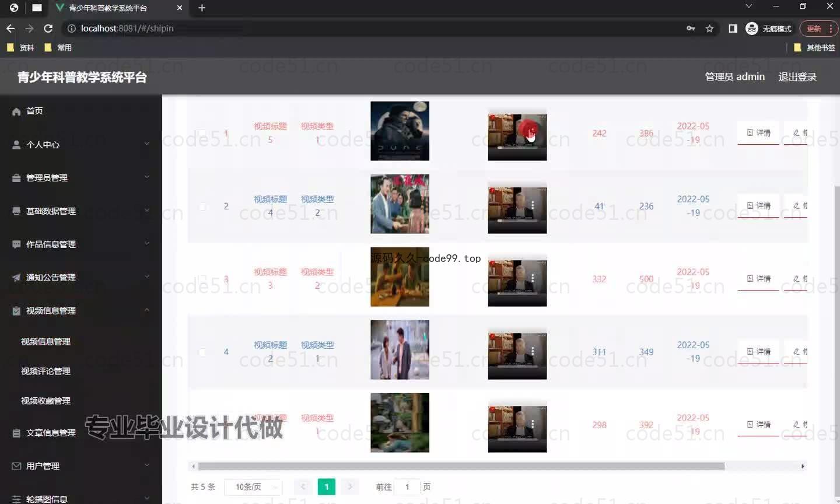Bookmark this page with the star icon
Screen dimensions: 840x504
709,28
